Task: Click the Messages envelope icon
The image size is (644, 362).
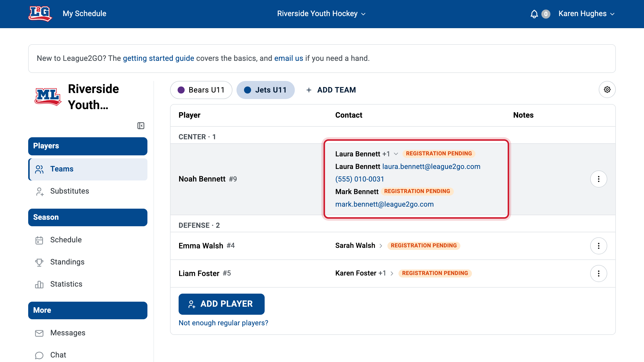Action: click(x=39, y=333)
